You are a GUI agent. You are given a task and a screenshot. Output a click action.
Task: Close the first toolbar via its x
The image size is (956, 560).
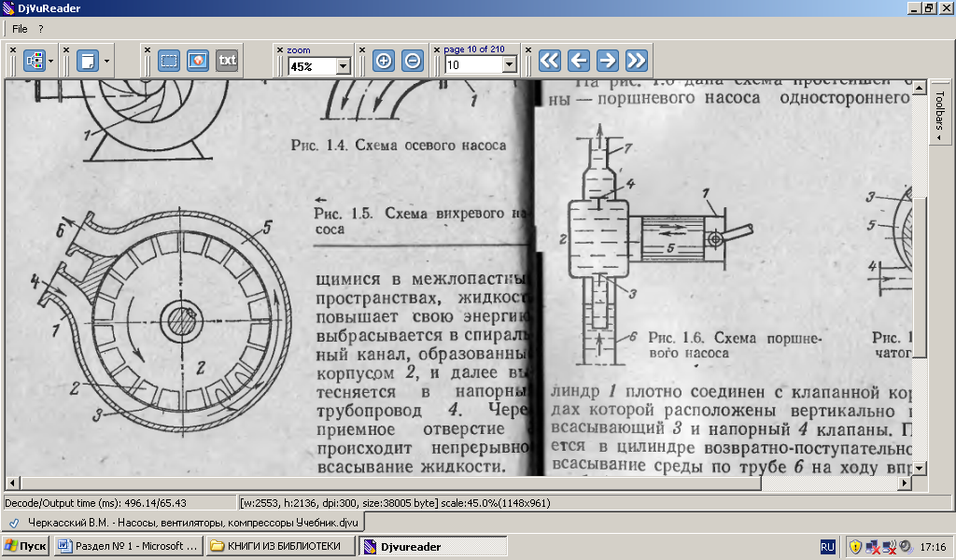point(13,50)
